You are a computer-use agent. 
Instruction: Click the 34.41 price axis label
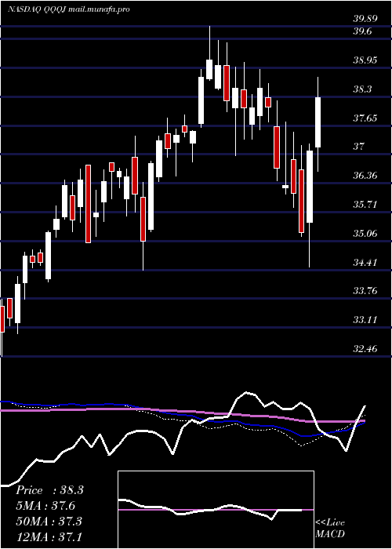[x=365, y=262]
